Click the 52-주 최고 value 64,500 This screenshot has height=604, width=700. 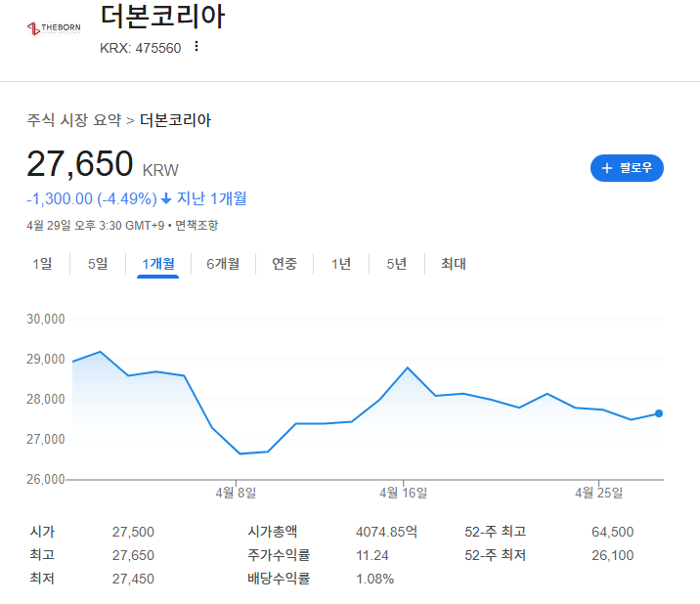612,532
